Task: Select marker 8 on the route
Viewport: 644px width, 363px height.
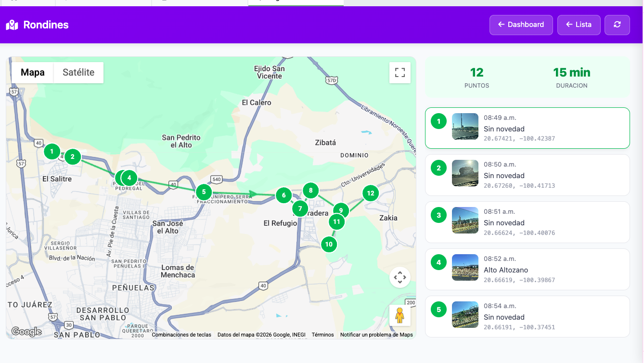Action: tap(310, 190)
